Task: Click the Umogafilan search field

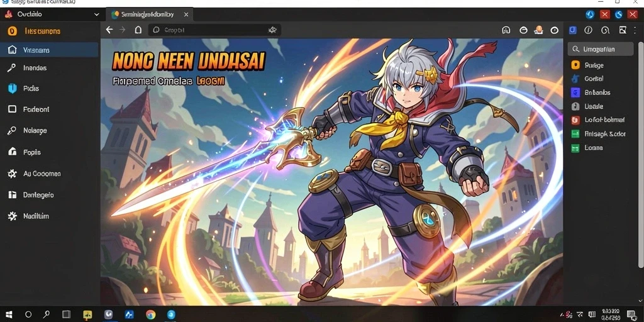Action: coord(601,49)
